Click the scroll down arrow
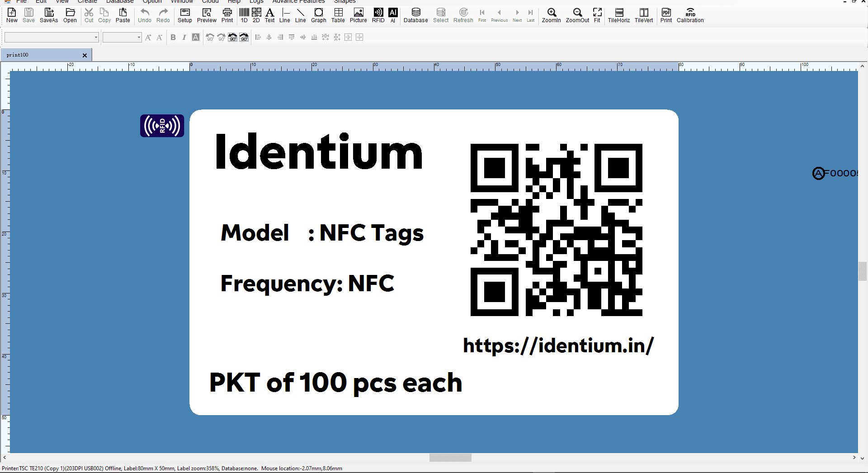Screen dimensions: 868x473 [x=863, y=458]
